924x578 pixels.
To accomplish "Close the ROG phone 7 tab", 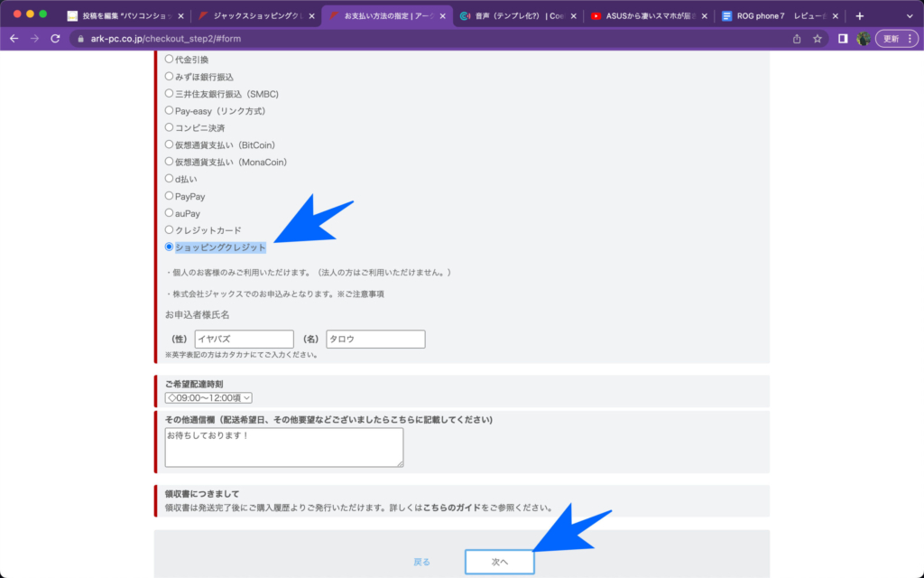I will 836,16.
